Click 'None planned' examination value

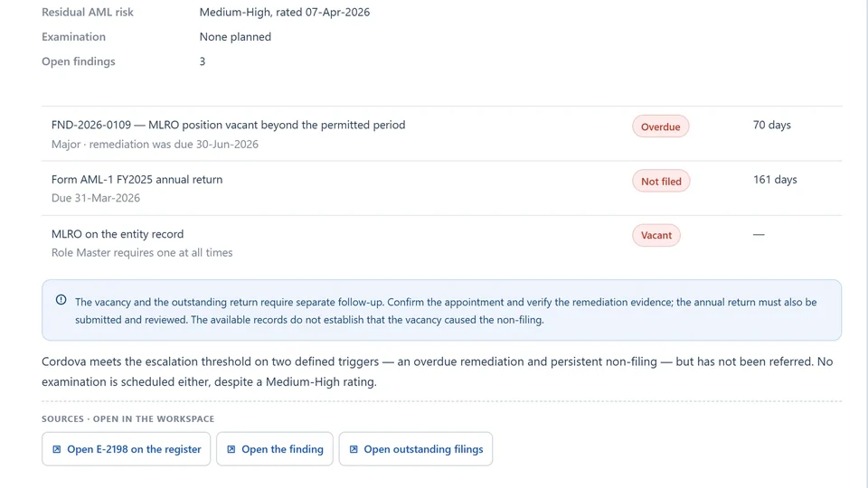pos(235,36)
